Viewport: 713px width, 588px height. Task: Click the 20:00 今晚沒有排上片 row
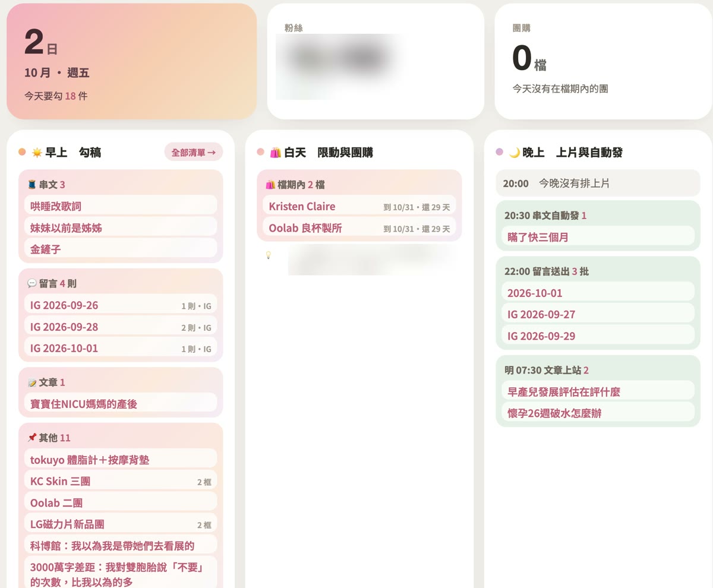coord(598,184)
